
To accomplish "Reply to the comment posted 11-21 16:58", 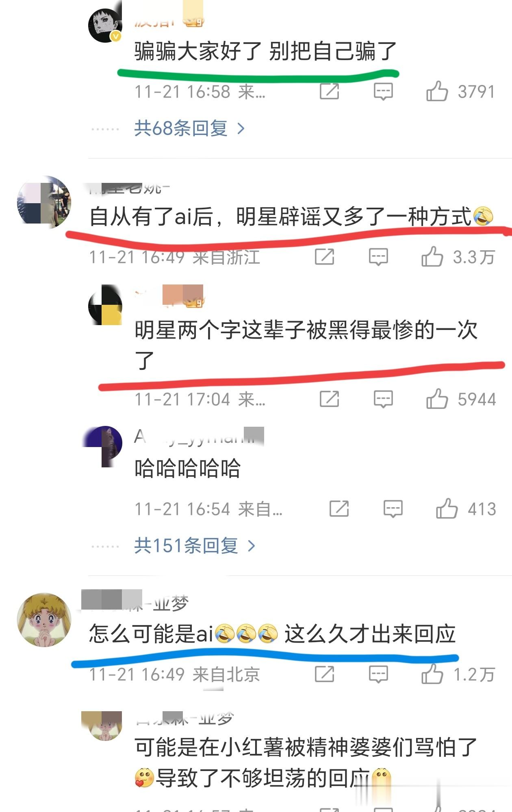I will point(383,91).
